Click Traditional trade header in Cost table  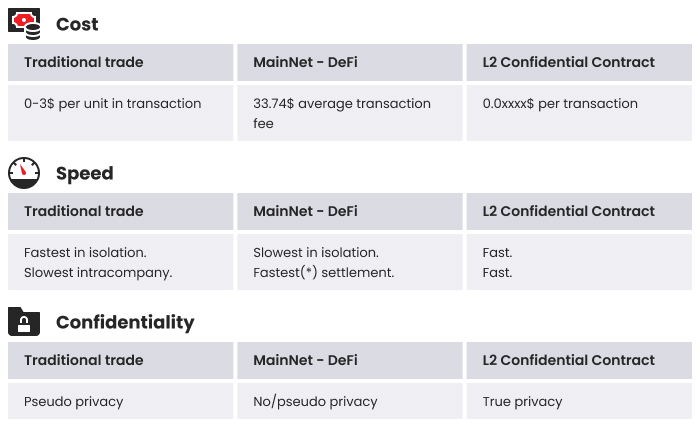point(121,62)
